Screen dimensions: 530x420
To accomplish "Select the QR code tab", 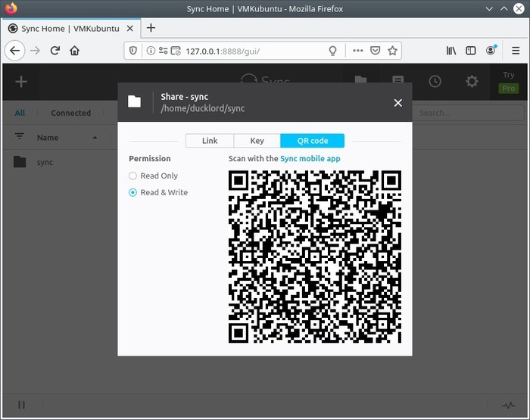I will (312, 141).
